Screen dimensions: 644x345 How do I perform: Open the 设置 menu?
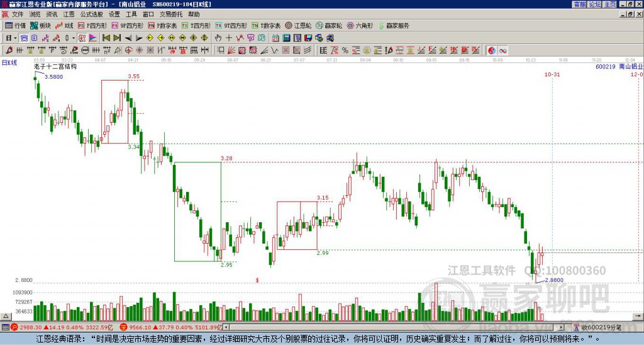pyautogui.click(x=114, y=14)
